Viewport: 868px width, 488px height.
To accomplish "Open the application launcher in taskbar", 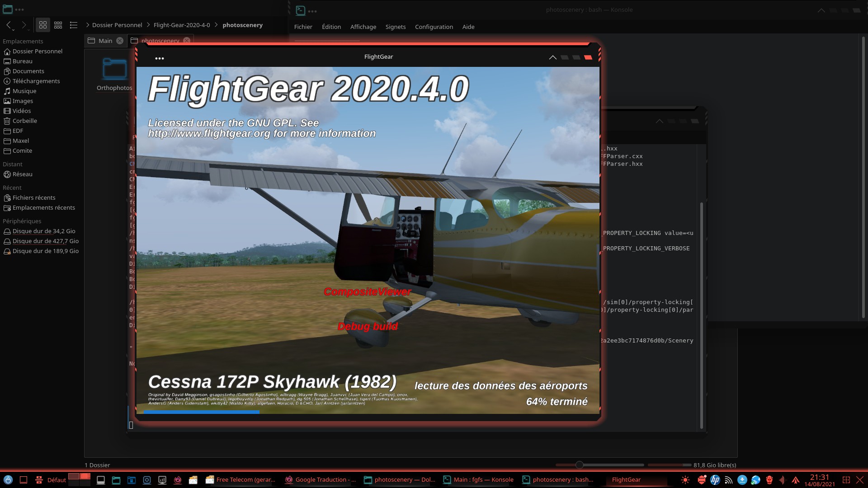I will tap(8, 480).
